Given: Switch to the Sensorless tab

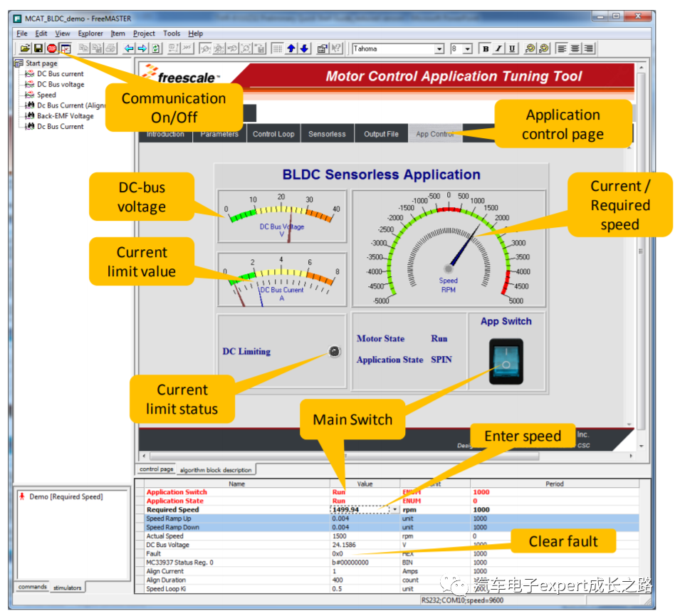Looking at the screenshot, I should pyautogui.click(x=327, y=134).
